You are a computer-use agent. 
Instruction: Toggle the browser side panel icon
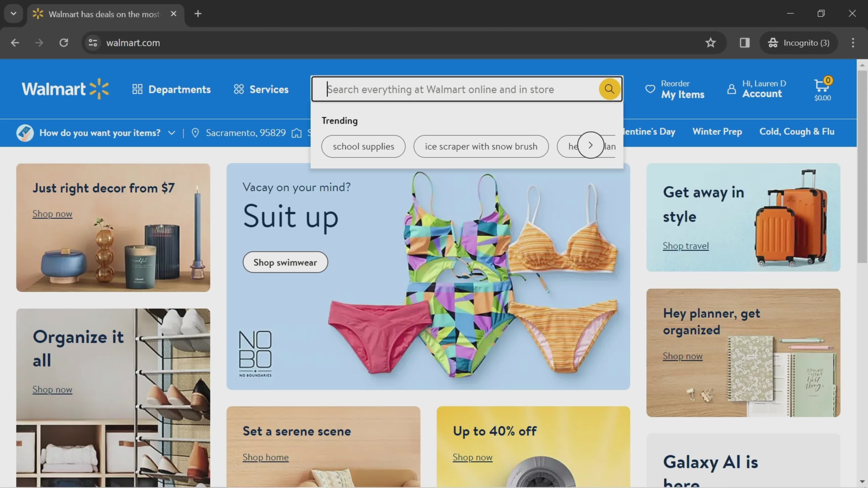744,43
